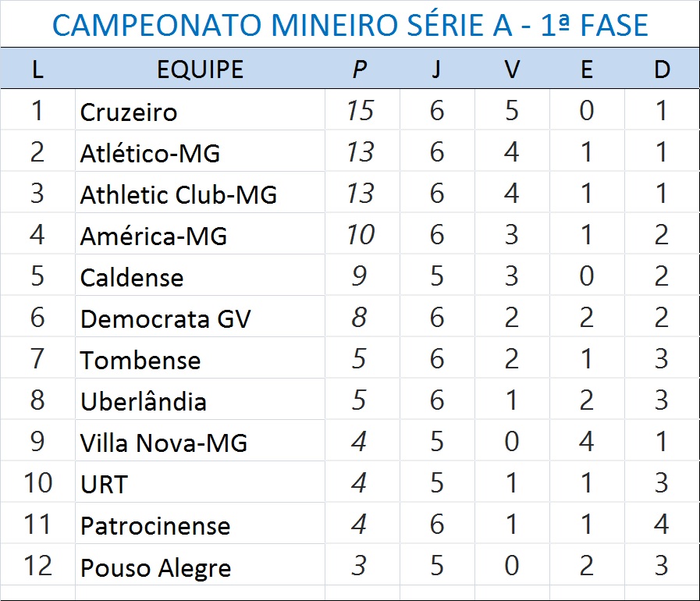Click the Patrocinense team name
The width and height of the screenshot is (700, 601).
pos(155,525)
